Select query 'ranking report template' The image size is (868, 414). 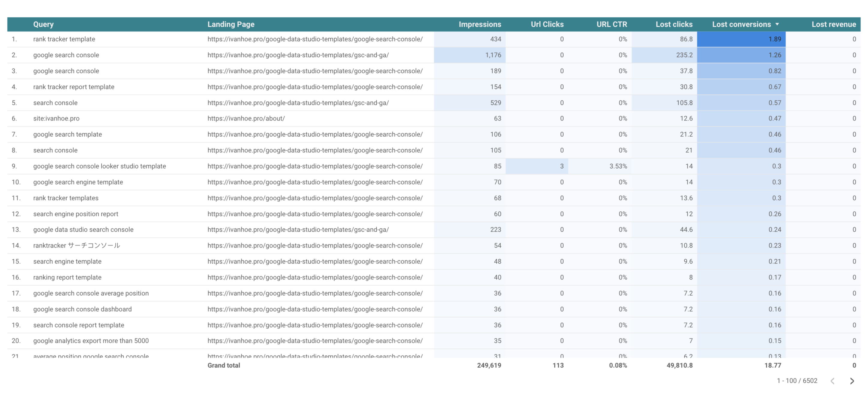[x=67, y=277]
